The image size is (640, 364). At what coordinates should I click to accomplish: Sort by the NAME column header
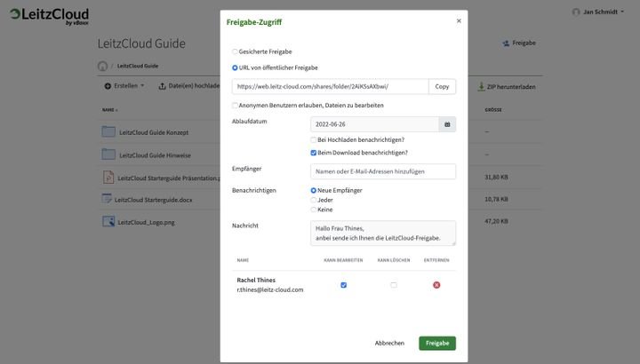(110, 110)
